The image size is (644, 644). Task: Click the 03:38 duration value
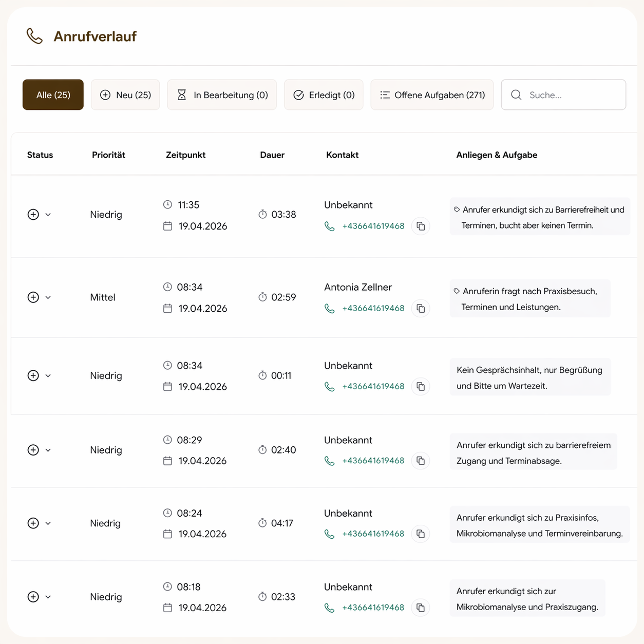click(283, 215)
